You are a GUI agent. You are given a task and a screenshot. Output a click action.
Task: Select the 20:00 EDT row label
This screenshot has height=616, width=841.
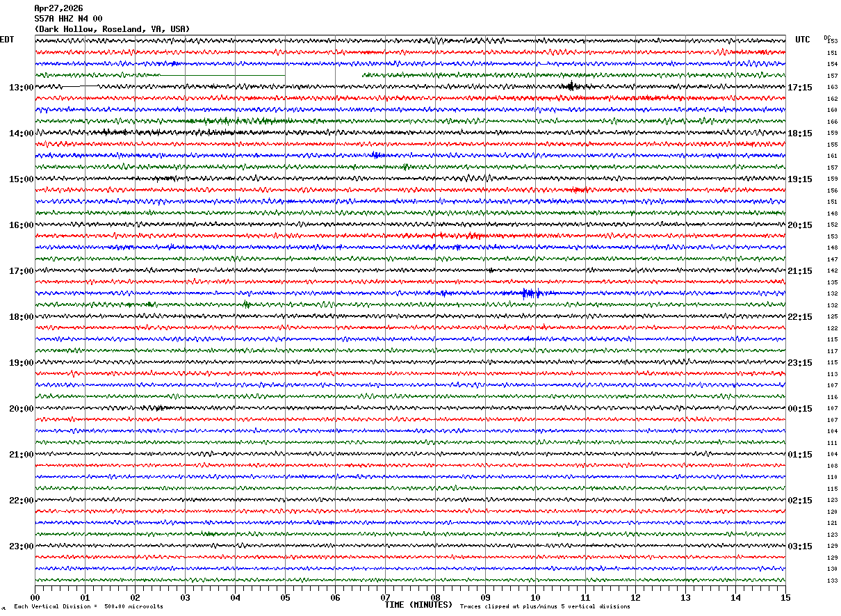[21, 409]
